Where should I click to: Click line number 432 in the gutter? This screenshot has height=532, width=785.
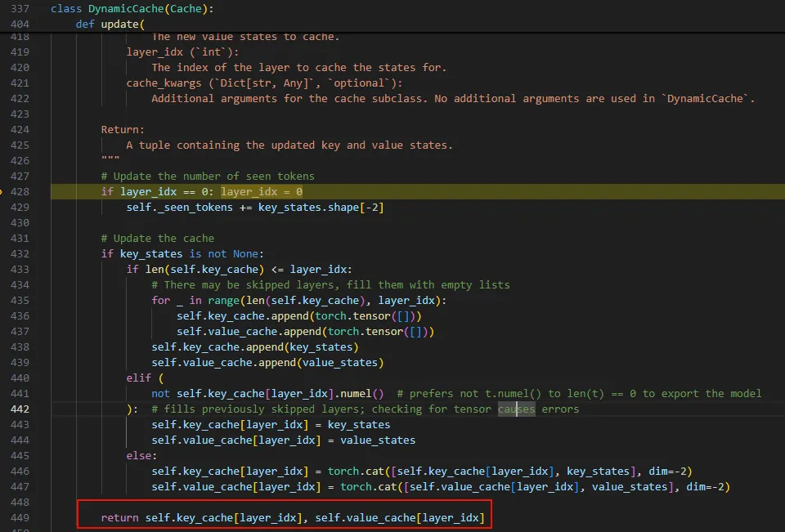point(20,253)
